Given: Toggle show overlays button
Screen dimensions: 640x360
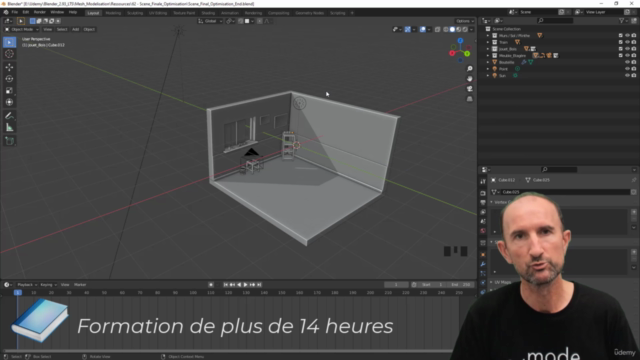Looking at the screenshot, I should [x=423, y=29].
